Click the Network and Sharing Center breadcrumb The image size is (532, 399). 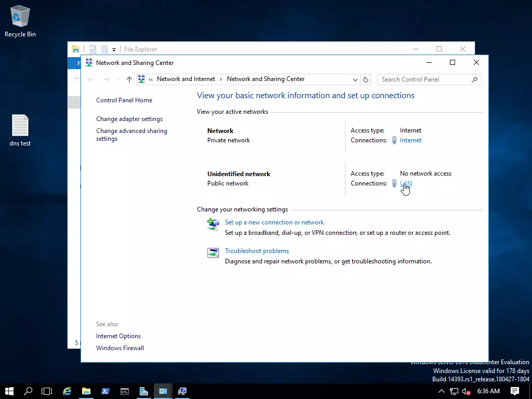pyautogui.click(x=265, y=79)
